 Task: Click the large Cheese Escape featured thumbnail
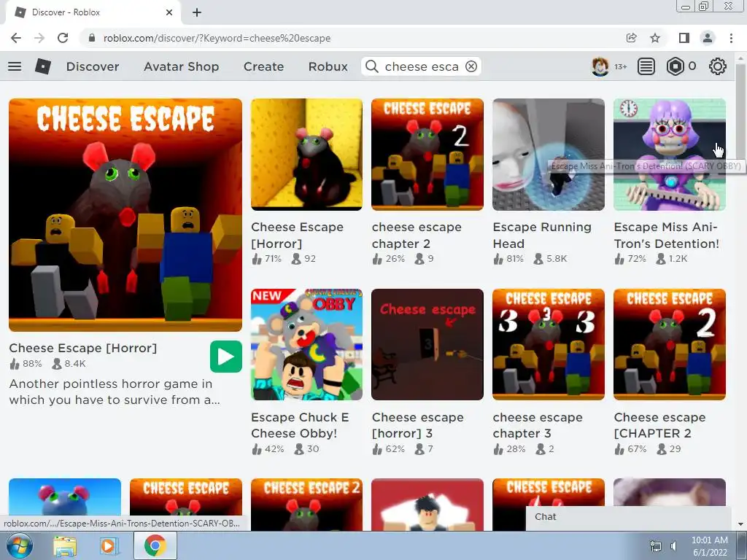tap(125, 215)
